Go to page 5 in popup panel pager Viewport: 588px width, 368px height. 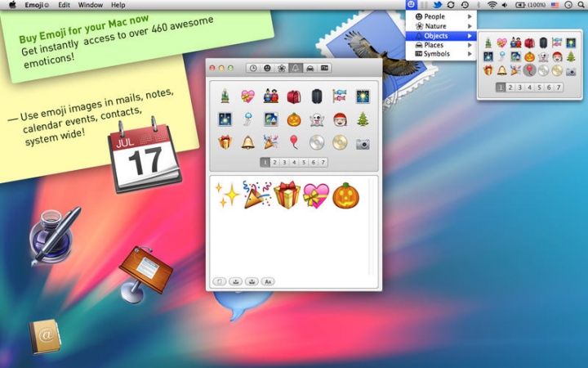point(539,88)
